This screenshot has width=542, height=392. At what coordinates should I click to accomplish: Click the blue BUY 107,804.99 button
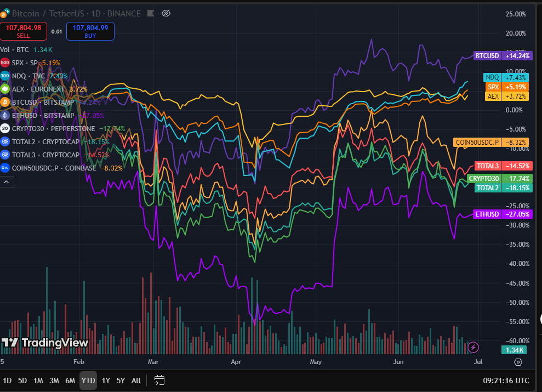90,31
